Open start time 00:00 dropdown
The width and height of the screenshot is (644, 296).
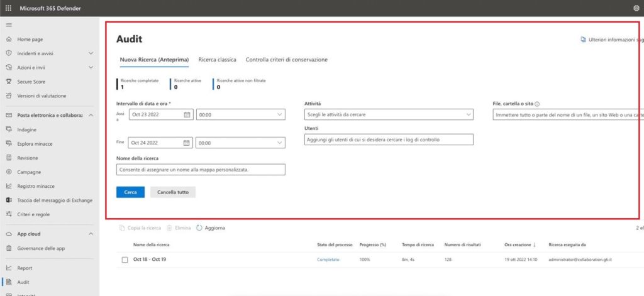241,114
